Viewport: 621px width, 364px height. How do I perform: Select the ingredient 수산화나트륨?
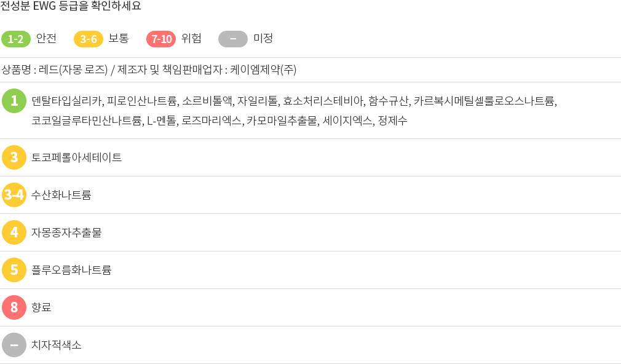pos(61,195)
